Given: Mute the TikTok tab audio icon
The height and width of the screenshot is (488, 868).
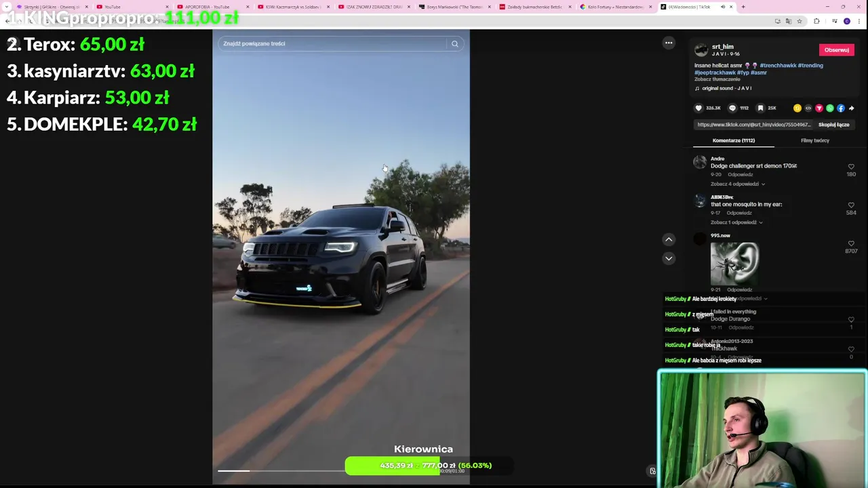Looking at the screenshot, I should point(723,7).
